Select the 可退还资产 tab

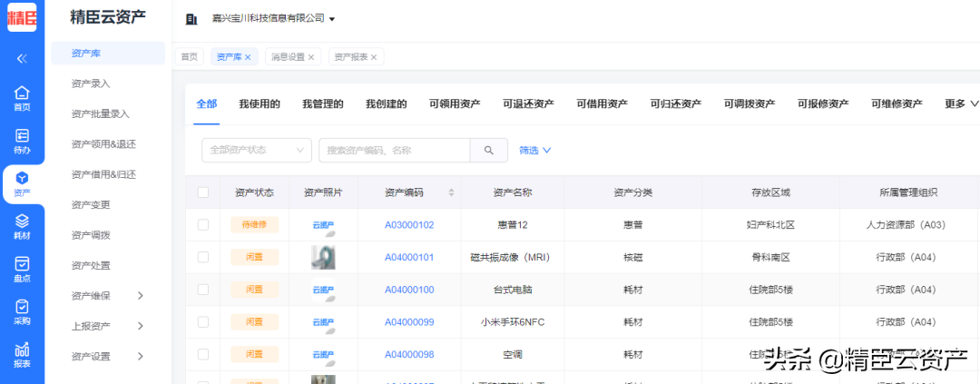(x=529, y=103)
